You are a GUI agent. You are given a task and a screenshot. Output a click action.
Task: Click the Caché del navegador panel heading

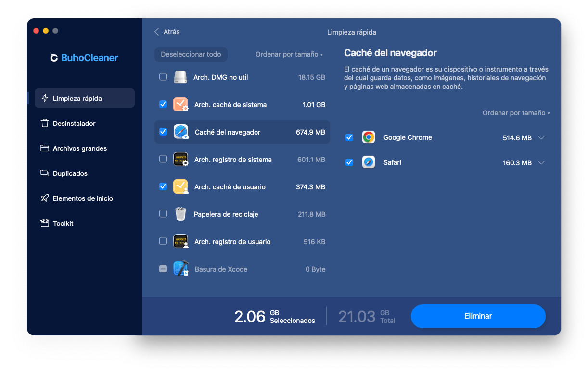(391, 53)
